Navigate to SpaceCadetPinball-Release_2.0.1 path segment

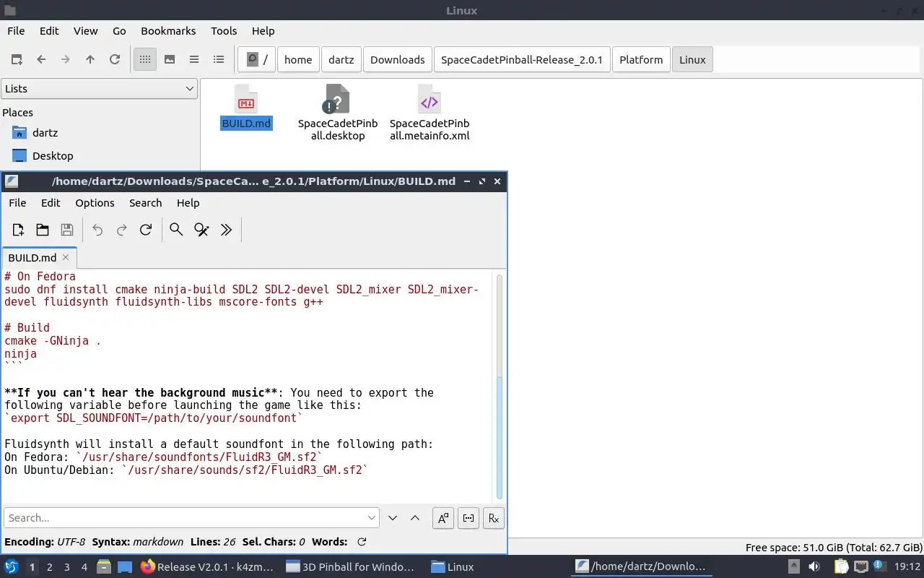pyautogui.click(x=522, y=59)
